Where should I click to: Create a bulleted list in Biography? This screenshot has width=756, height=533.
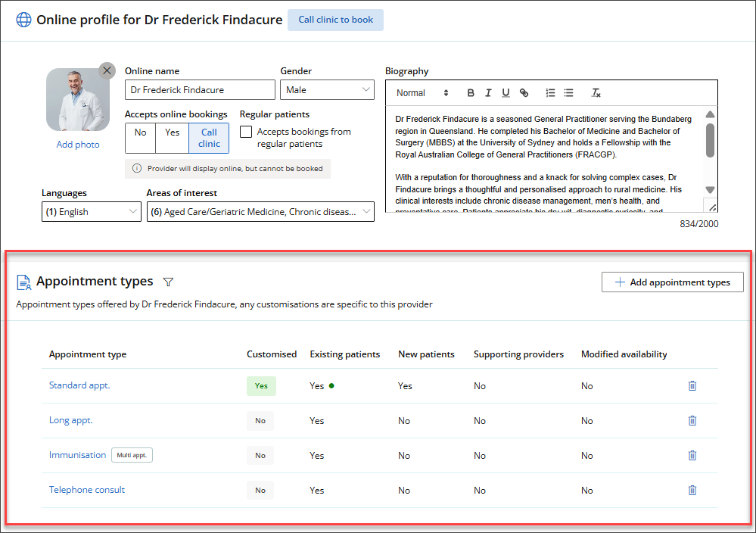pos(568,93)
